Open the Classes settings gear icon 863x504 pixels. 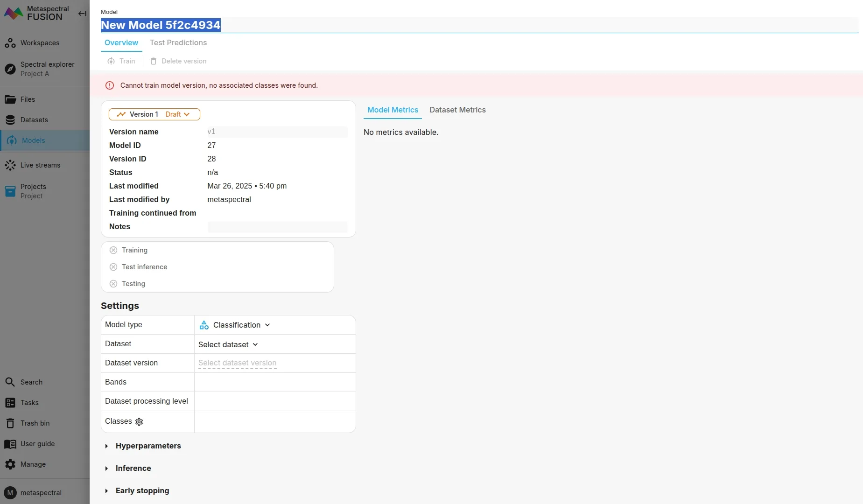click(139, 422)
